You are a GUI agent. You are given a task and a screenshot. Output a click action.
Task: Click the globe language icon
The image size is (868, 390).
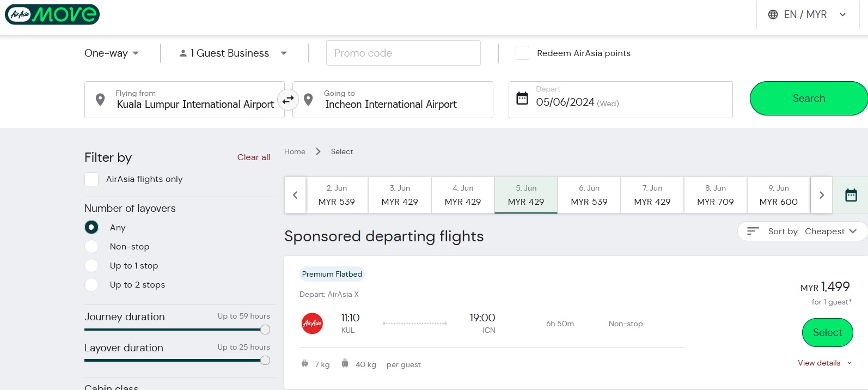point(773,15)
